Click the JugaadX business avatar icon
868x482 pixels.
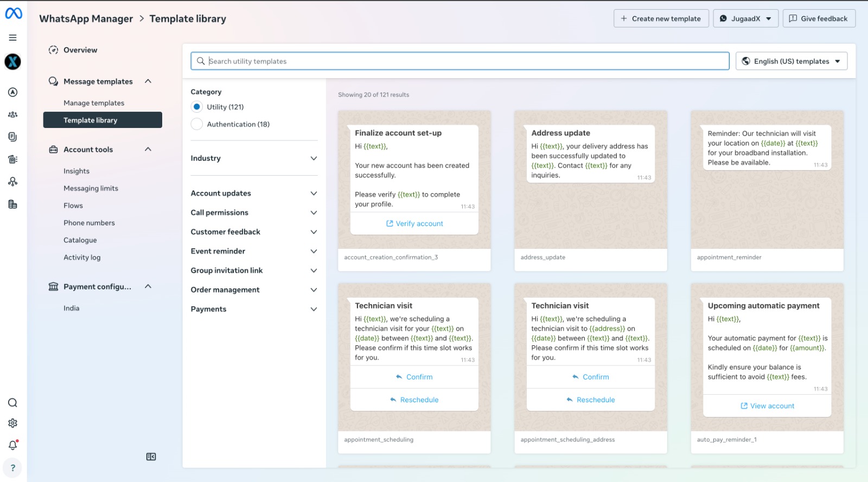pos(12,62)
